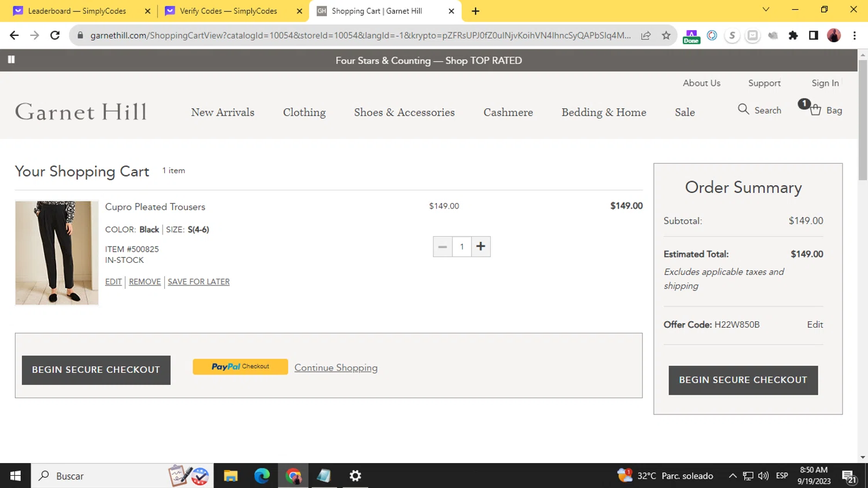868x488 pixels.
Task: Open Clothing menu
Action: point(304,112)
